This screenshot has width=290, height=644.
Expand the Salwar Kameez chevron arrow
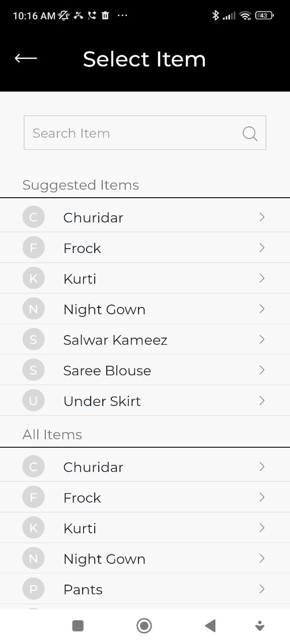[261, 339]
